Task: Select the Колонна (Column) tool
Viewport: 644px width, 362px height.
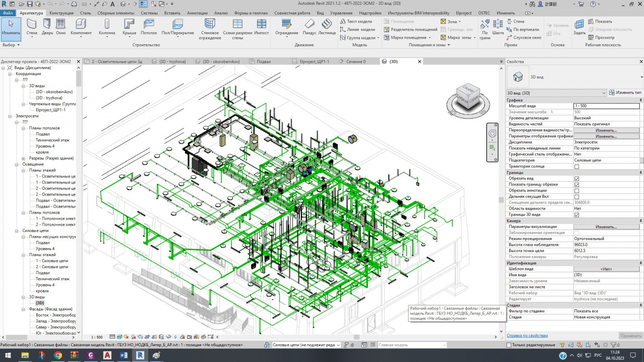Action: (107, 27)
